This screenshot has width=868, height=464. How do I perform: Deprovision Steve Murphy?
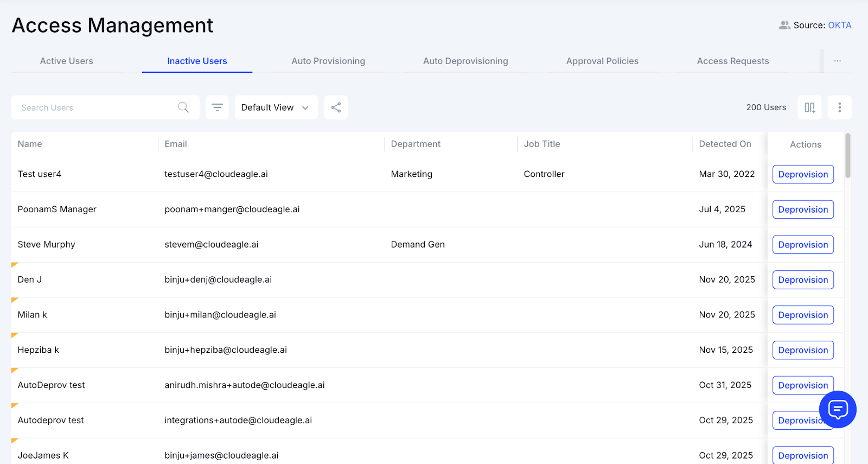pyautogui.click(x=803, y=245)
